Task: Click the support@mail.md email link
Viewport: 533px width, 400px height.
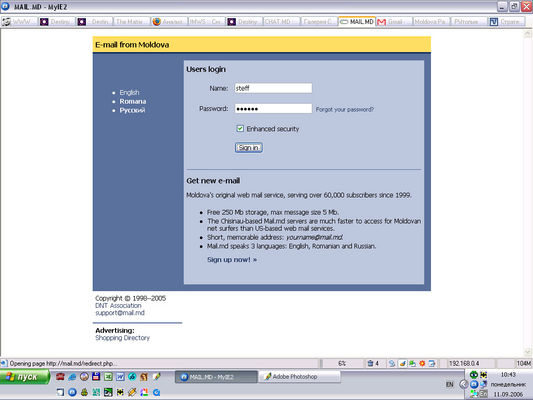Action: point(120,313)
